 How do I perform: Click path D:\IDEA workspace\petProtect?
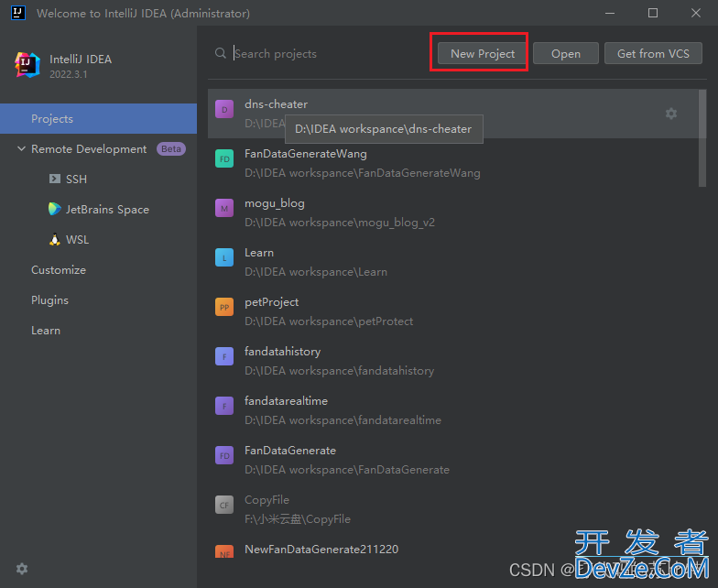(328, 321)
